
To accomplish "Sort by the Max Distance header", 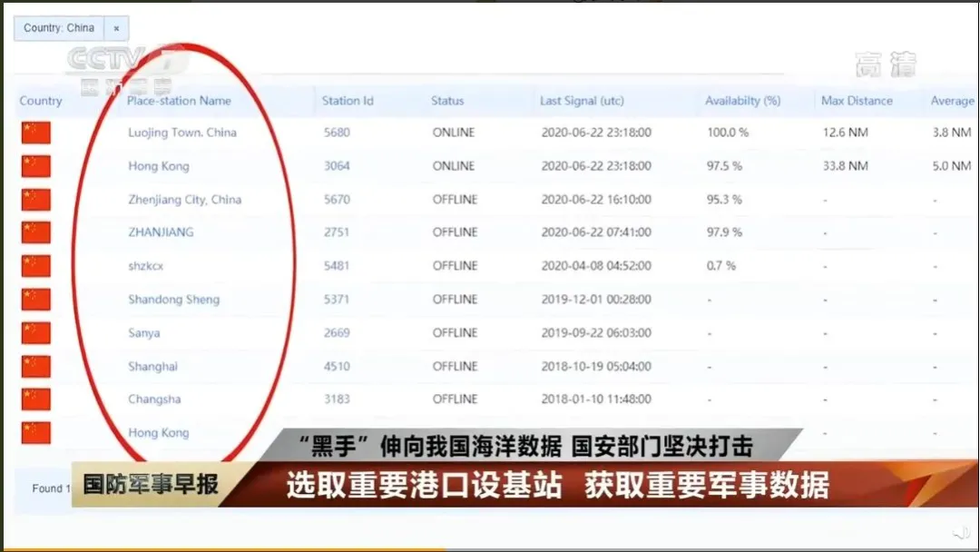I will pos(857,101).
